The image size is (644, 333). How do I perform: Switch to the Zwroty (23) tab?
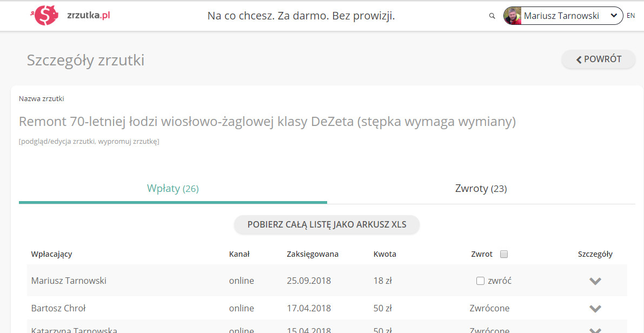pos(481,189)
